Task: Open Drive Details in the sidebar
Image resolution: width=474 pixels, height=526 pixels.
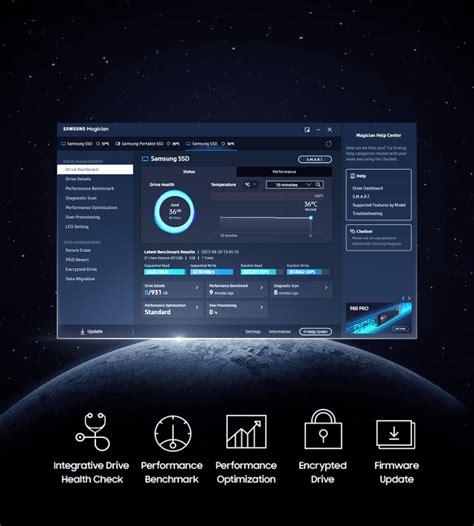Action: [x=78, y=179]
